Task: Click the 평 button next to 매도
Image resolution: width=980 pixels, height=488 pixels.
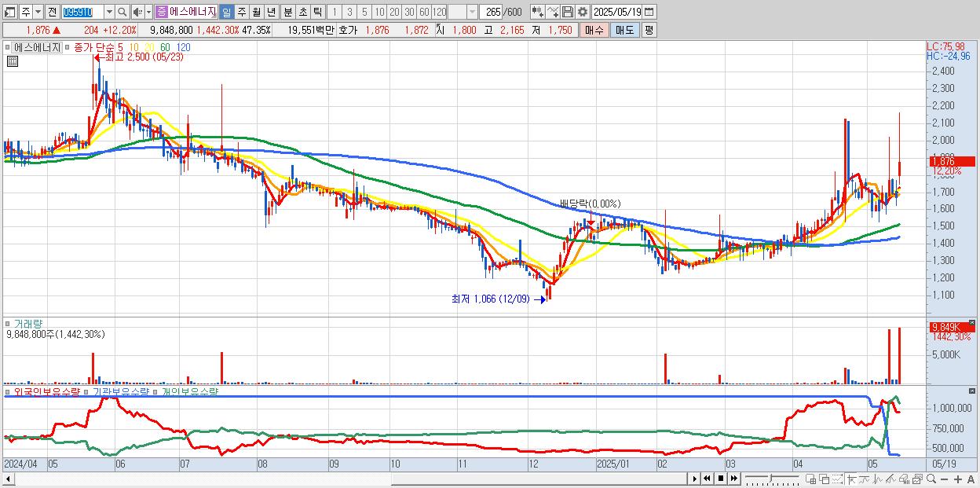Action: [649, 29]
